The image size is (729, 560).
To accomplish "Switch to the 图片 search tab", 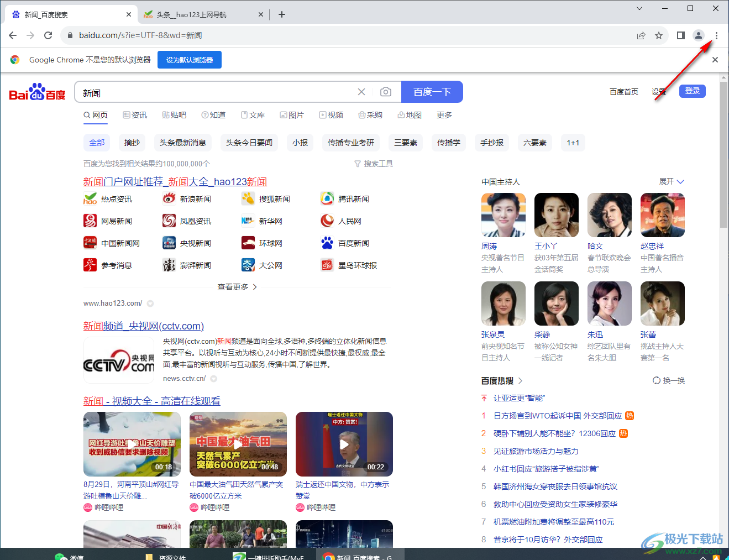I will click(x=292, y=115).
